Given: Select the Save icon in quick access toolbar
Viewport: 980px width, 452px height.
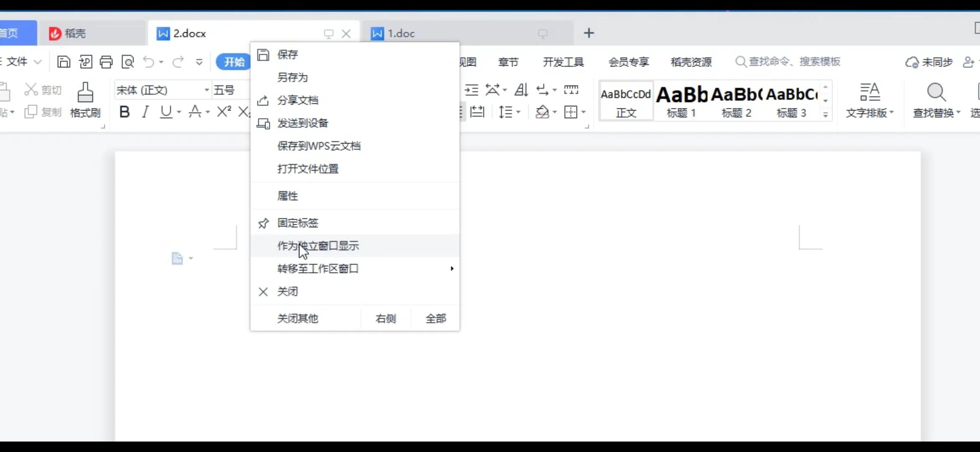Looking at the screenshot, I should coord(64,62).
